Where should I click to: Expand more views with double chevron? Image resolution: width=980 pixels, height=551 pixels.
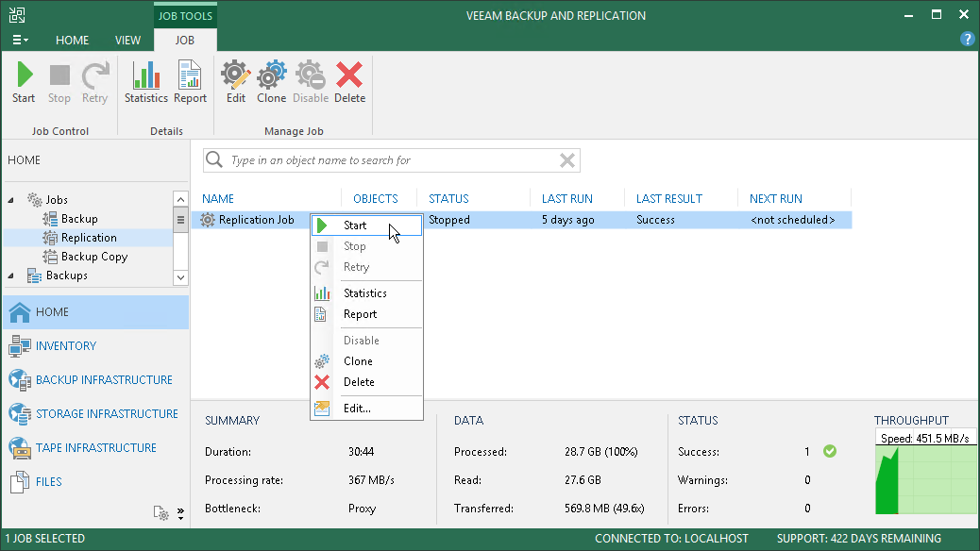(x=180, y=513)
